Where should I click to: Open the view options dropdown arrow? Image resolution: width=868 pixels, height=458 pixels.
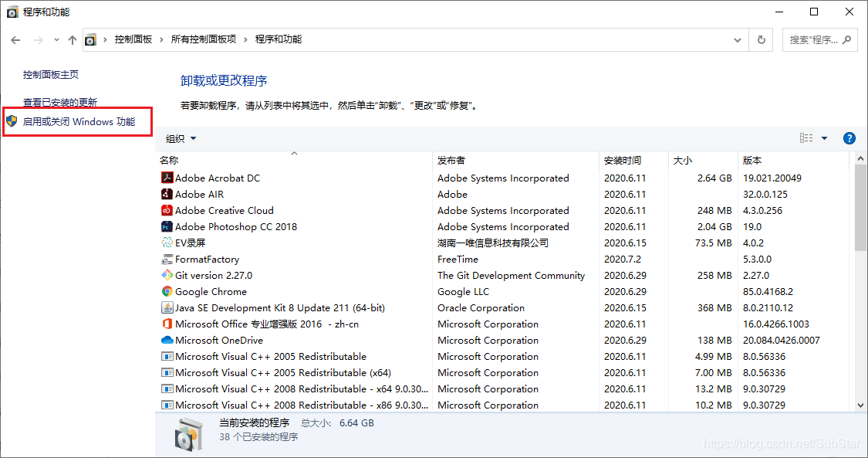[x=824, y=138]
